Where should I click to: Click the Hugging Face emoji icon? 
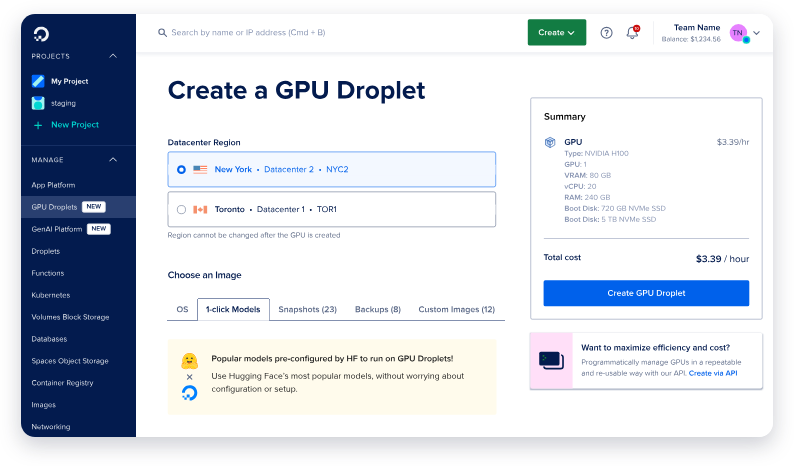coord(189,361)
